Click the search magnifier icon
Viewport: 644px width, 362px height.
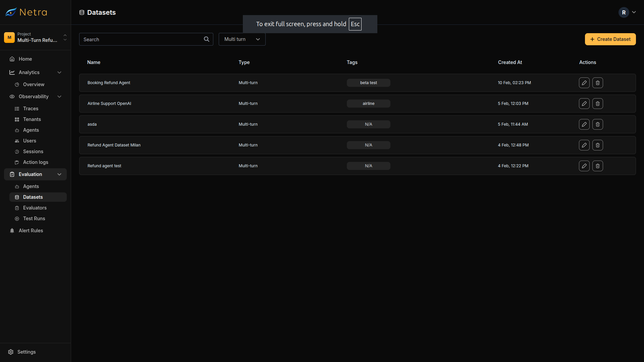point(206,39)
